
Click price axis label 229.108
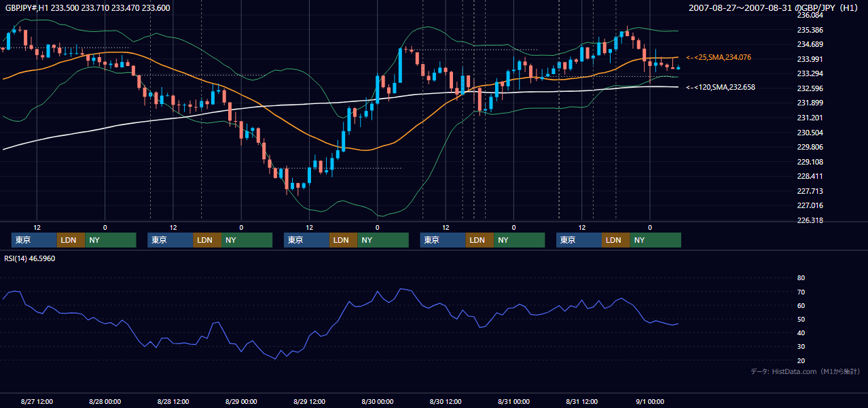click(810, 162)
